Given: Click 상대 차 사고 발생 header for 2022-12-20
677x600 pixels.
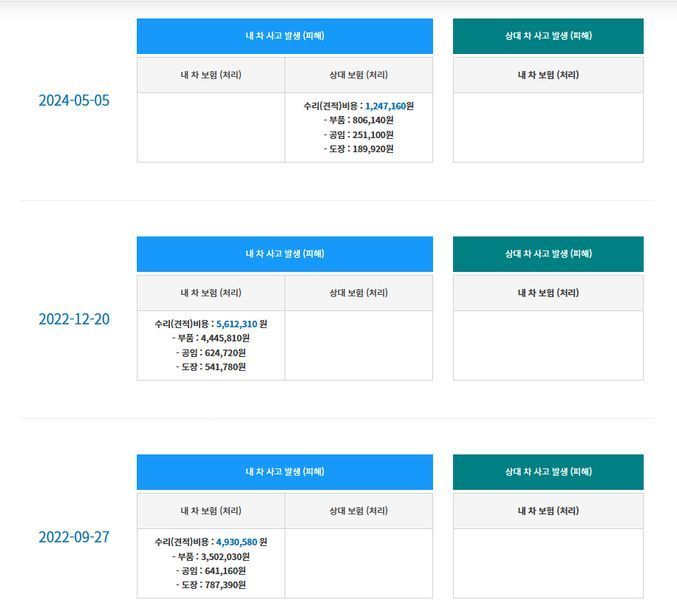Looking at the screenshot, I should click(548, 254).
